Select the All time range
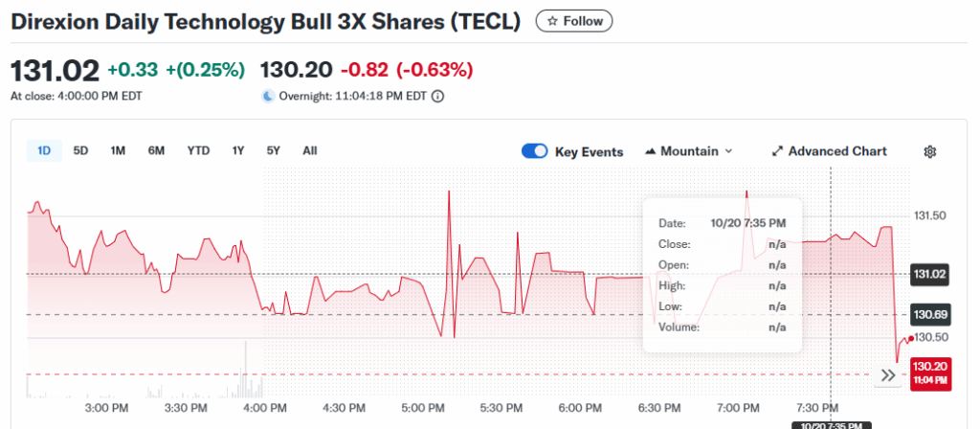The image size is (980, 429). [x=310, y=150]
